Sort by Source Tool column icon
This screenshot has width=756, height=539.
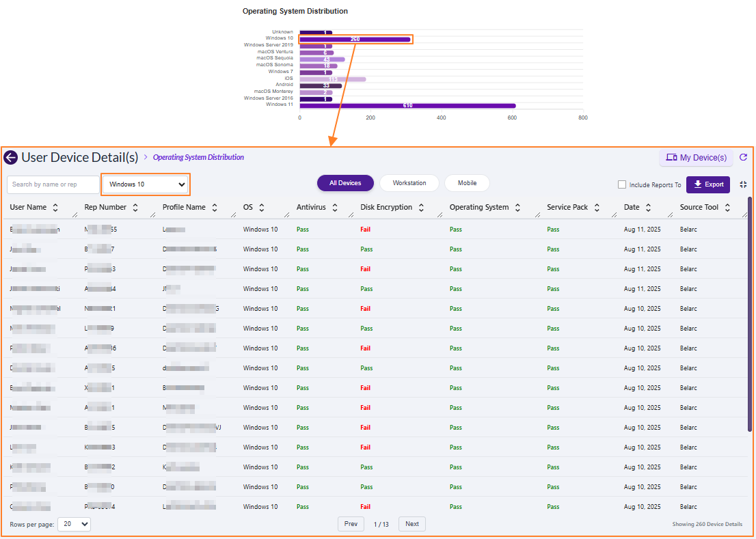click(x=727, y=208)
